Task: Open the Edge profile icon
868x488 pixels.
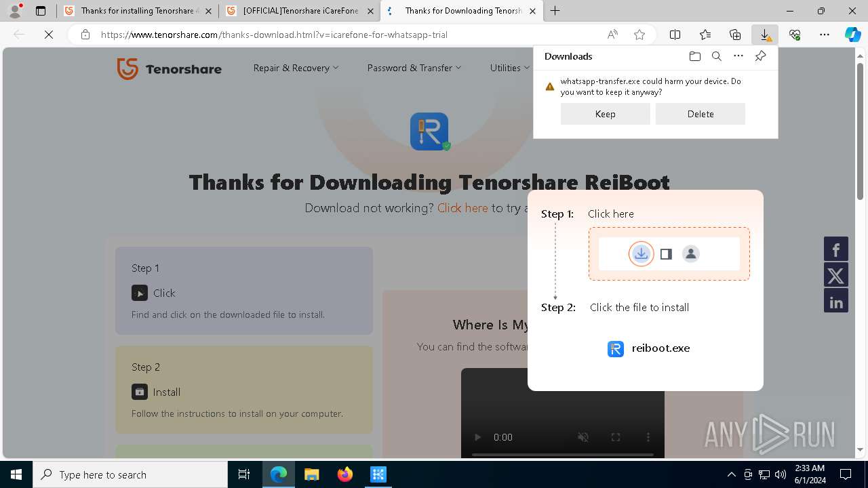Action: [15, 11]
